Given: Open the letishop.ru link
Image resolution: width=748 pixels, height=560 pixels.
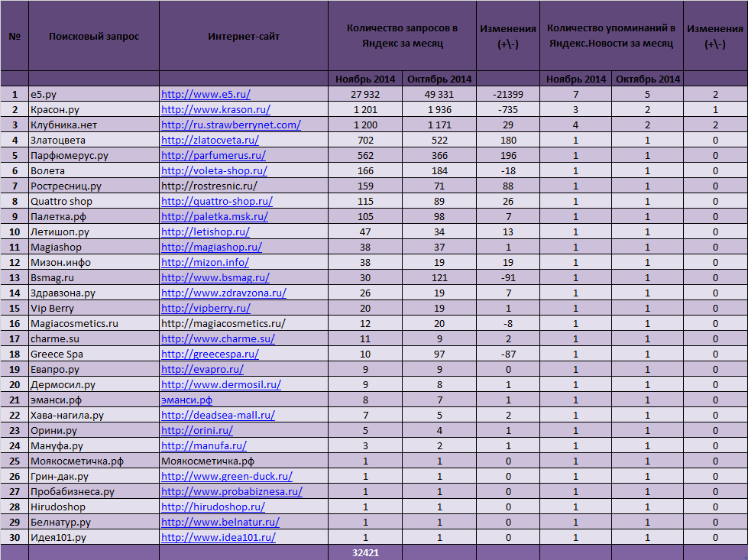Looking at the screenshot, I should (205, 231).
